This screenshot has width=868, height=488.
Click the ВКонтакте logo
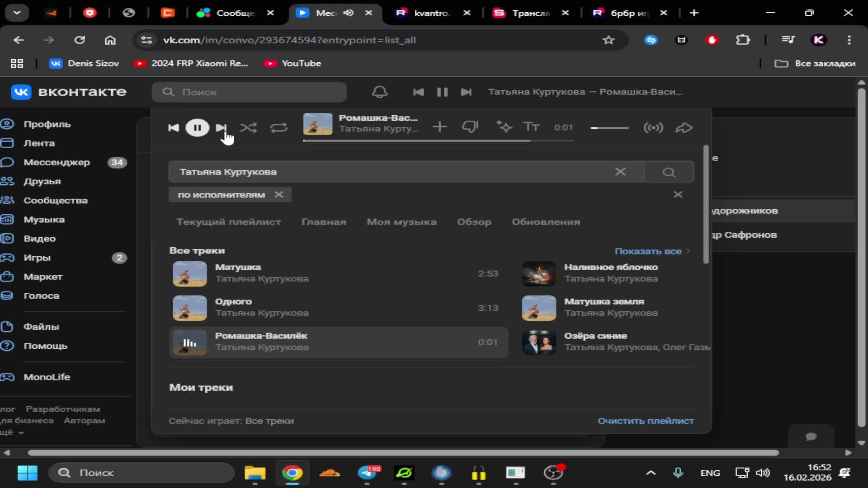(x=69, y=92)
